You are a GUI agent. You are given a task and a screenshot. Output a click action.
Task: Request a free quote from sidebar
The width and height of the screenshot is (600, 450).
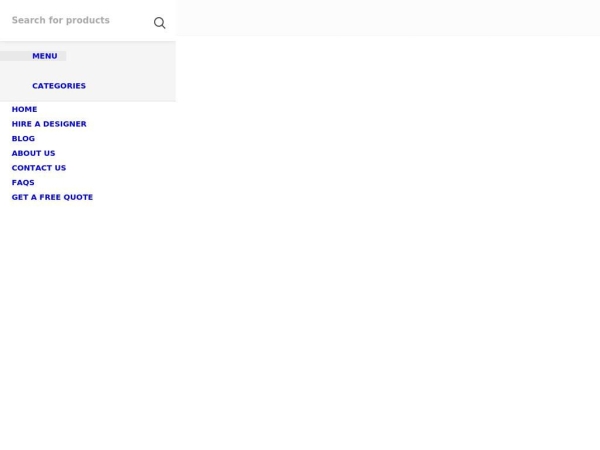pos(52,197)
